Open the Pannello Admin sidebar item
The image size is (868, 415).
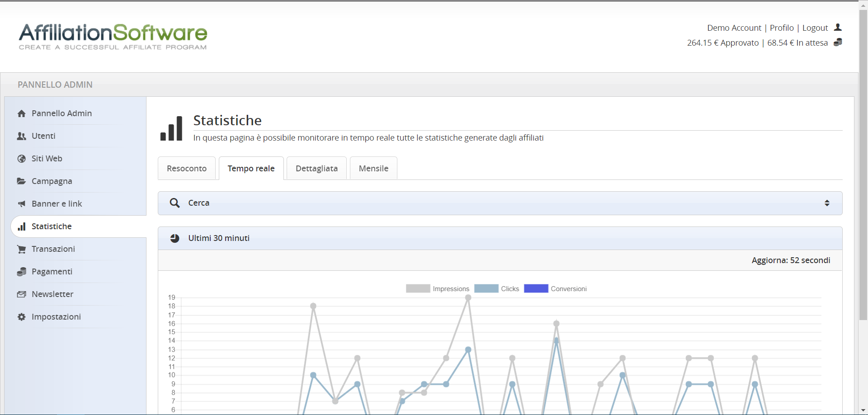61,113
